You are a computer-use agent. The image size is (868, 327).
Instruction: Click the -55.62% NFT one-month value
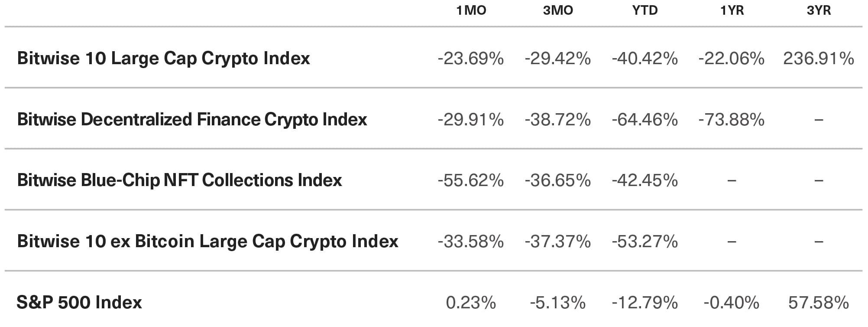pos(471,180)
